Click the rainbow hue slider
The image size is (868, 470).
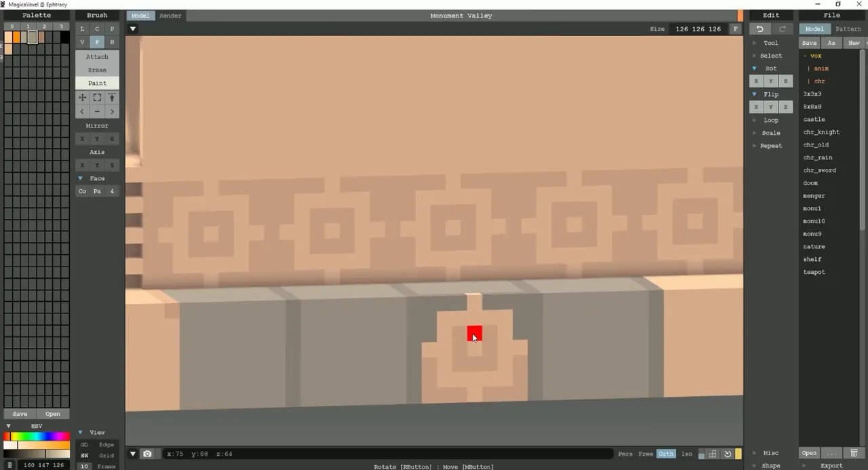(x=37, y=436)
